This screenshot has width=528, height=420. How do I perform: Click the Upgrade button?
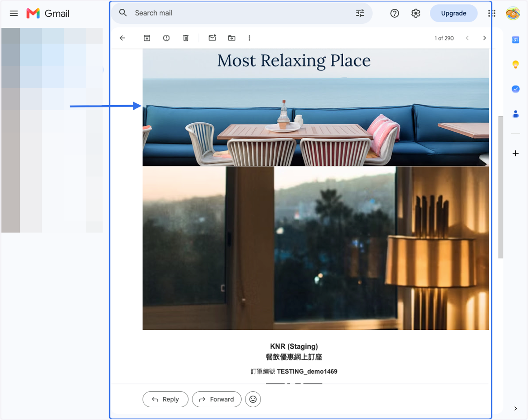click(x=454, y=13)
